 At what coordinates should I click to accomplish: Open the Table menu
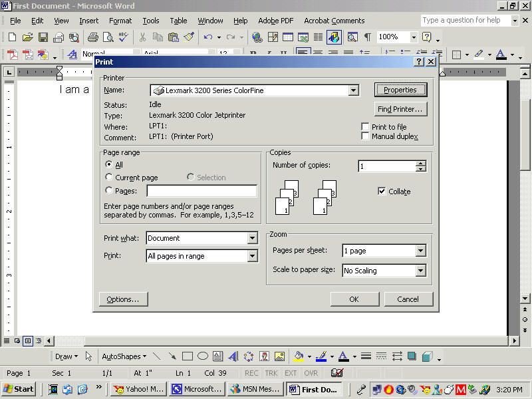point(178,21)
